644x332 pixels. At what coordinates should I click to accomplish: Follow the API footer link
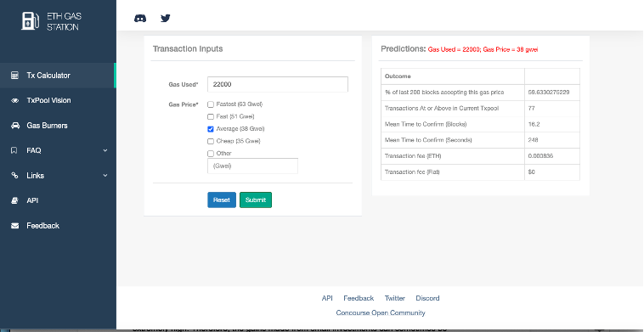327,298
